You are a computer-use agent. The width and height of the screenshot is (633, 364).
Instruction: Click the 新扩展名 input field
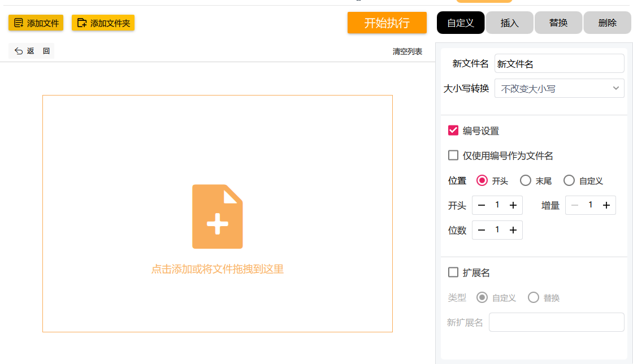(557, 322)
